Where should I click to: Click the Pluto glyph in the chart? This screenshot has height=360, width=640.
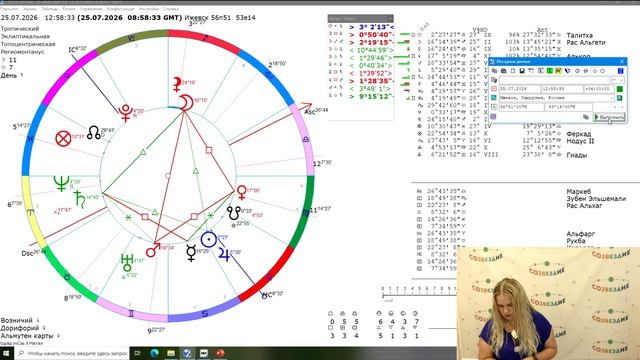(125, 113)
